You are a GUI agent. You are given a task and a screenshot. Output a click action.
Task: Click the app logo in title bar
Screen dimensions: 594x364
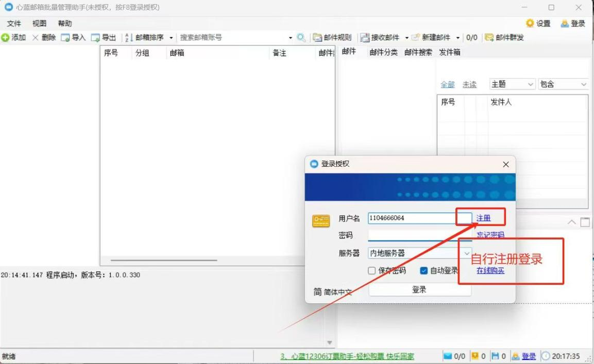click(x=8, y=7)
